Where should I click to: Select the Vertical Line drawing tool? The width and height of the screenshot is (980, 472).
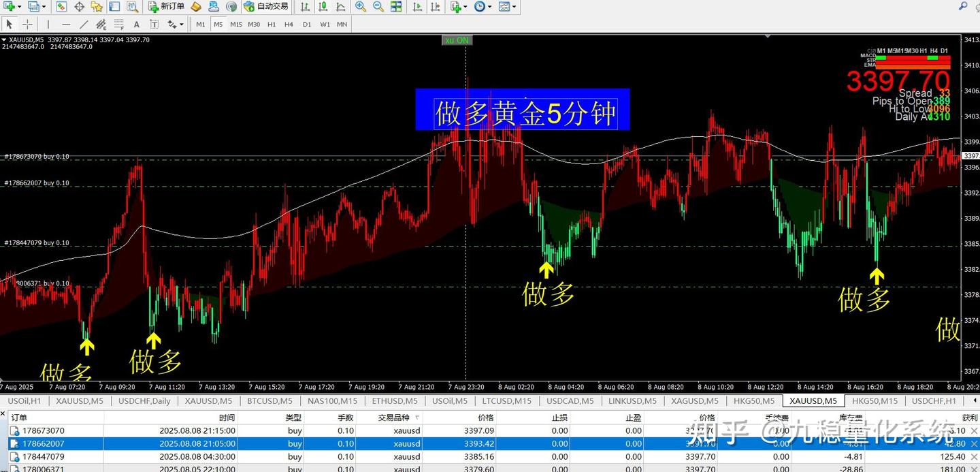[49, 24]
